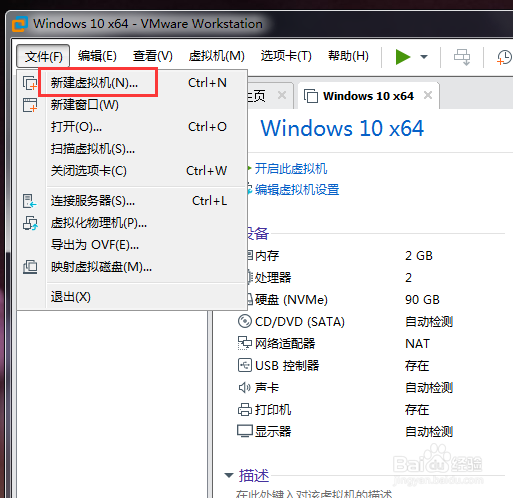This screenshot has height=498, width=513.
Task: Open power options arrow beside play button
Action: click(424, 57)
